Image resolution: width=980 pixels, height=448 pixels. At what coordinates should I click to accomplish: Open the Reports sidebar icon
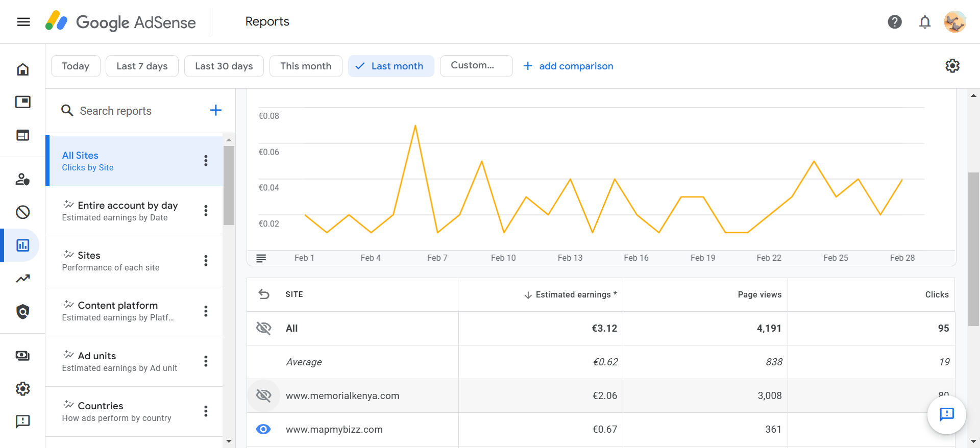point(23,245)
